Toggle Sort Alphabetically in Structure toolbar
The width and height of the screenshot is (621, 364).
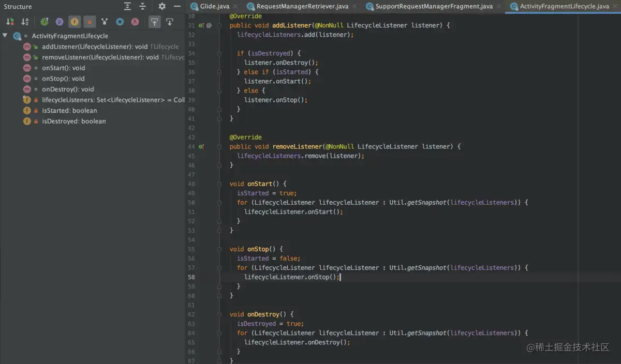25,22
